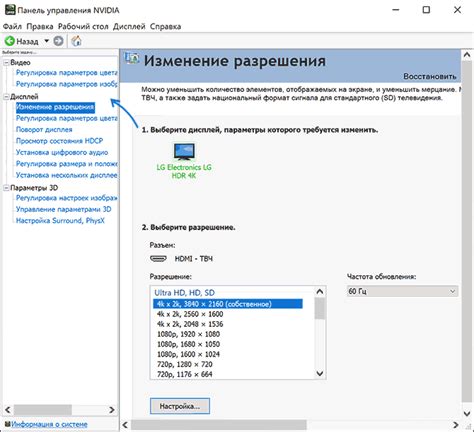Viewport: 474px width, 432px height.
Task: Open the Файл menu
Action: 12,26
